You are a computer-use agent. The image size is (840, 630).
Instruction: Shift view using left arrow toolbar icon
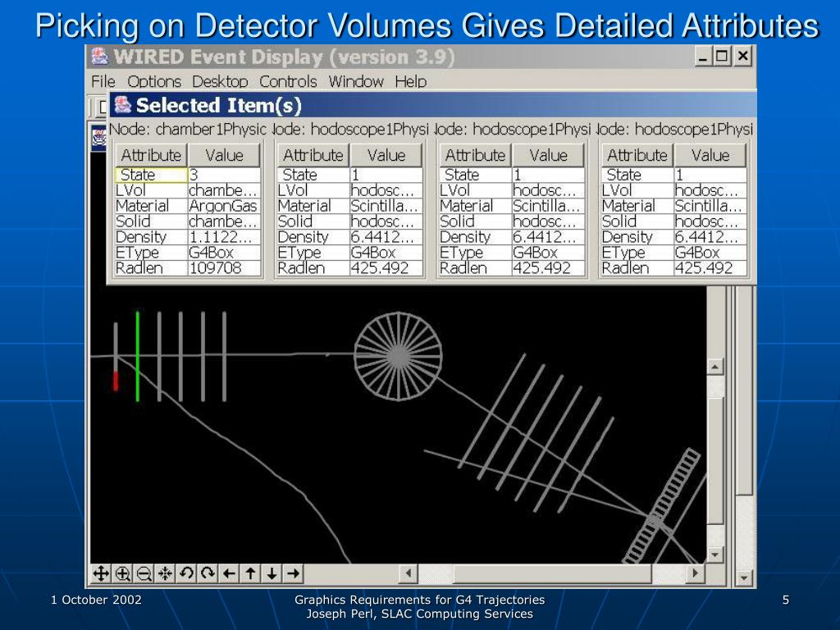click(x=230, y=573)
